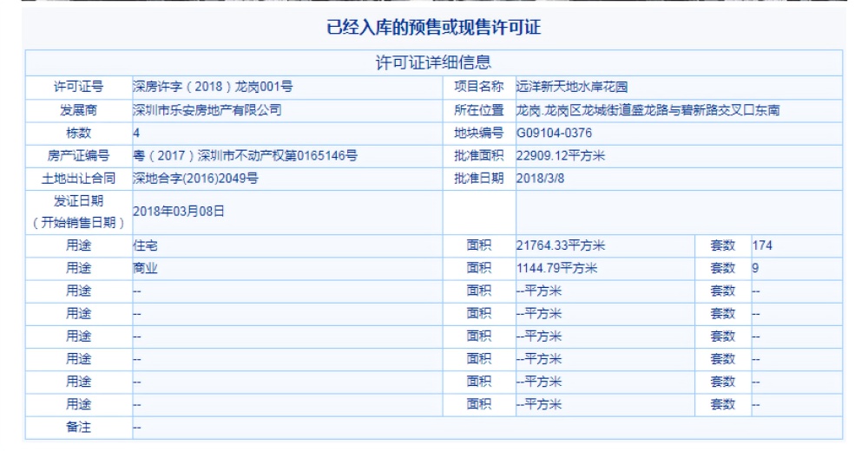Select residential area 21764.33平方米
Viewport: 868px width, 451px height.
[560, 245]
